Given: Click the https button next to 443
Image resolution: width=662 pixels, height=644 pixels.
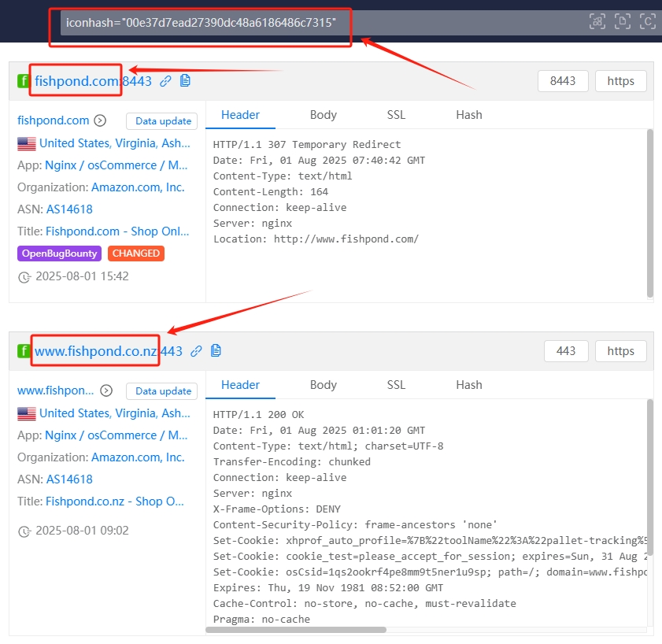Looking at the screenshot, I should click(620, 351).
